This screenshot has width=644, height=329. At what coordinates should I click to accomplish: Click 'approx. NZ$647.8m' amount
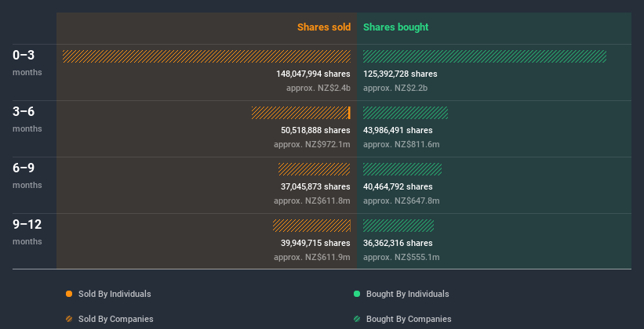pos(402,201)
